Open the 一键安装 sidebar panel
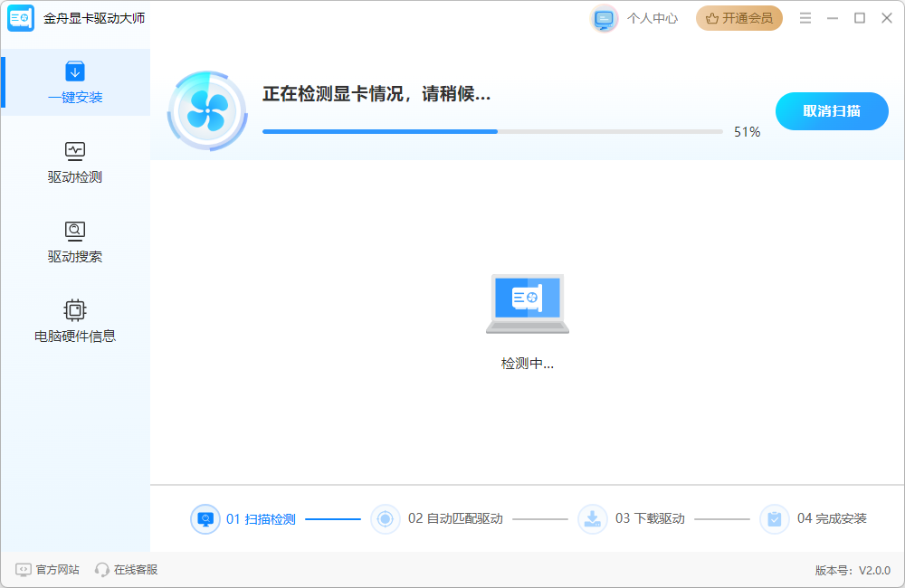This screenshot has height=588, width=905. point(75,82)
